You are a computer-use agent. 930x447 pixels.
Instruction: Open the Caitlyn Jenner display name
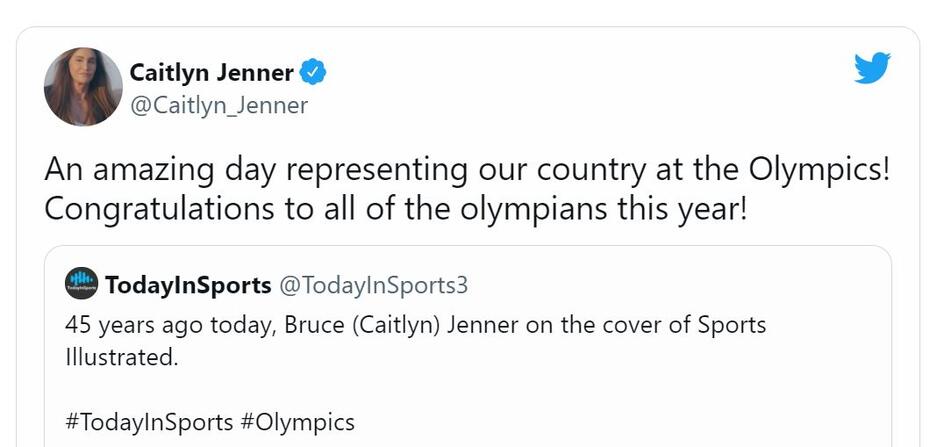click(x=211, y=73)
